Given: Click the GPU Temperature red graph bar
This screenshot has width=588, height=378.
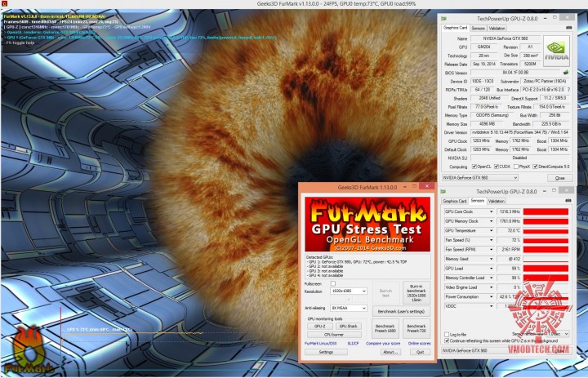Looking at the screenshot, I should (x=546, y=230).
